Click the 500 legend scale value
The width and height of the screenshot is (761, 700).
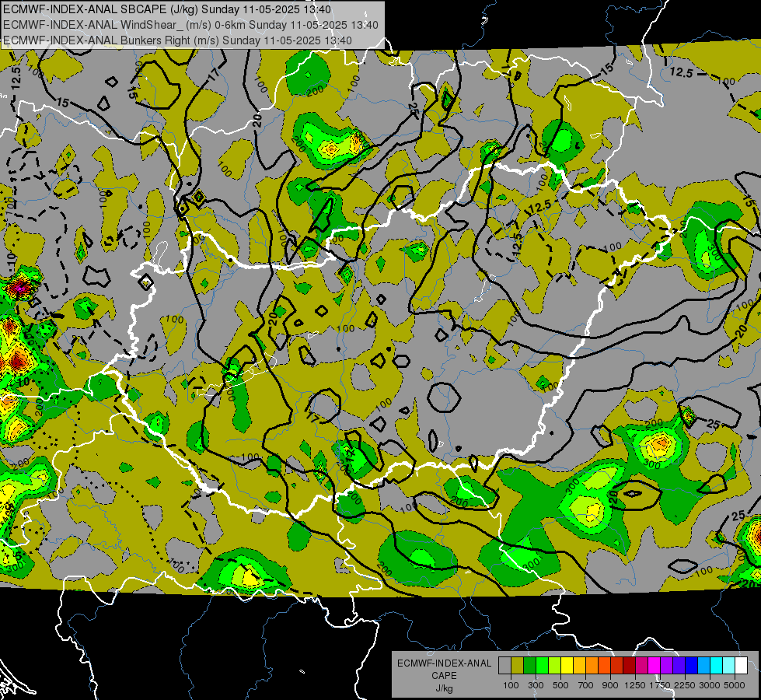(x=560, y=685)
